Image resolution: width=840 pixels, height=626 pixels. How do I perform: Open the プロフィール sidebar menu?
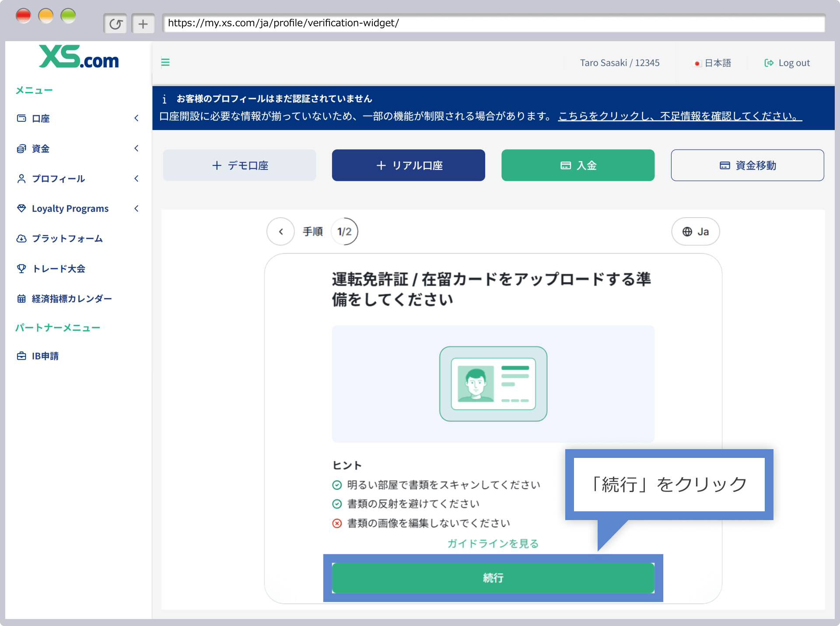tap(78, 179)
